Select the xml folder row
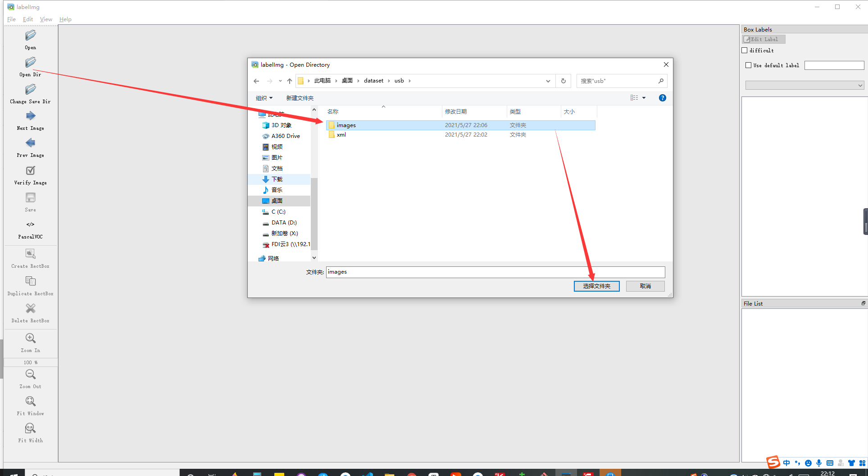The width and height of the screenshot is (868, 476). 460,135
